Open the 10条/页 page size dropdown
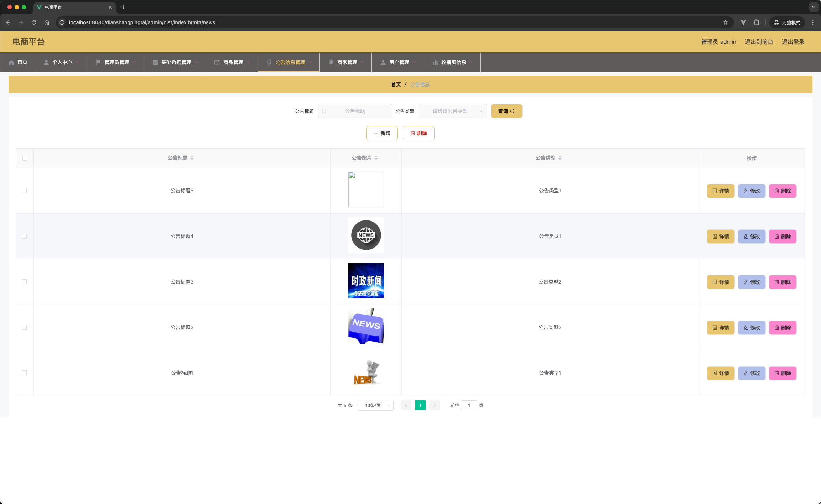 [x=376, y=405]
